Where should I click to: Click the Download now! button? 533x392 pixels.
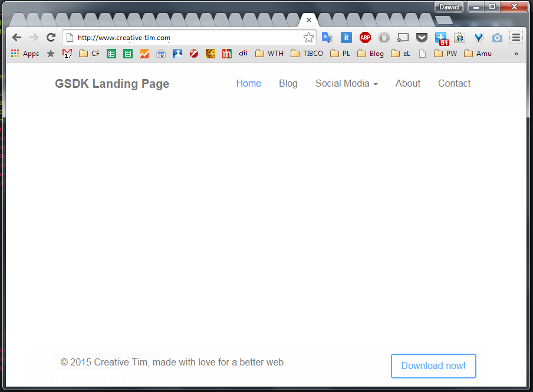point(433,366)
